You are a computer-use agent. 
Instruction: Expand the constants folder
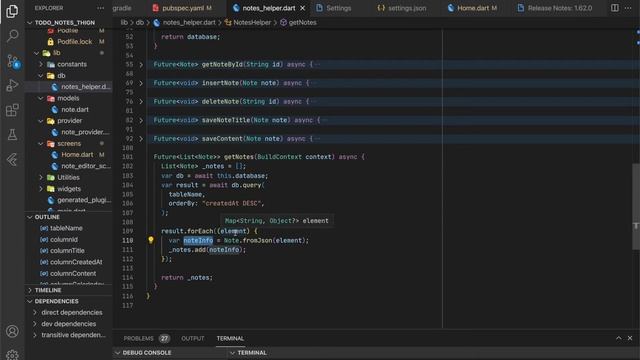coord(41,64)
